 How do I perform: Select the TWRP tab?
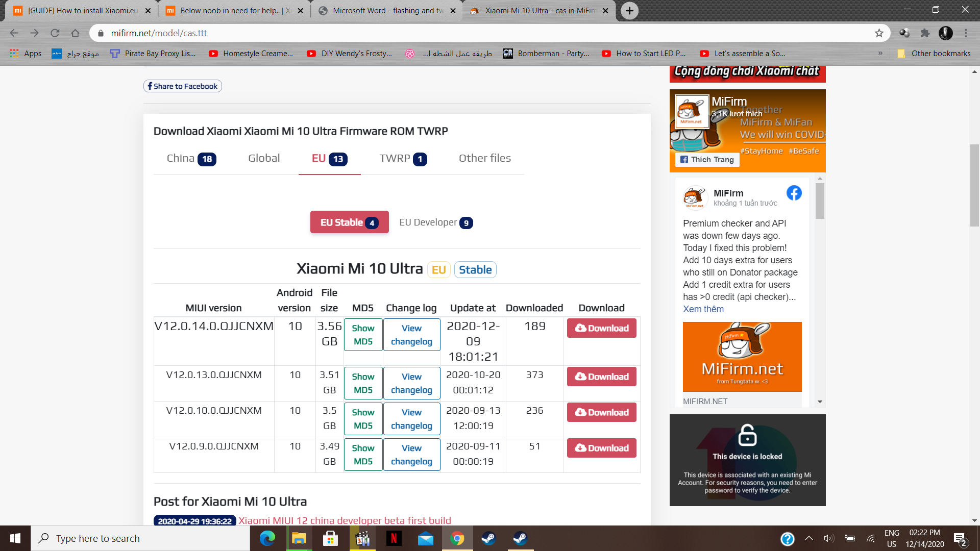pyautogui.click(x=402, y=159)
